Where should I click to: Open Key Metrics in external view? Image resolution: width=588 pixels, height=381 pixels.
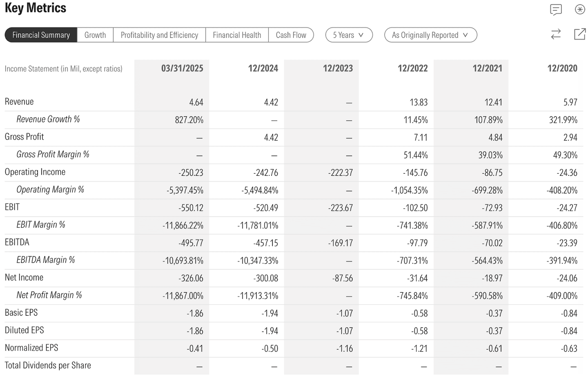tap(580, 34)
